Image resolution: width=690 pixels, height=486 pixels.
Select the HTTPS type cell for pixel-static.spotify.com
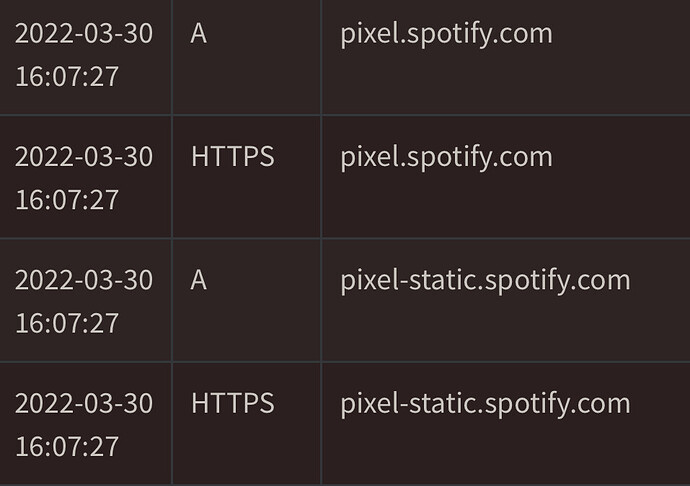coord(232,404)
